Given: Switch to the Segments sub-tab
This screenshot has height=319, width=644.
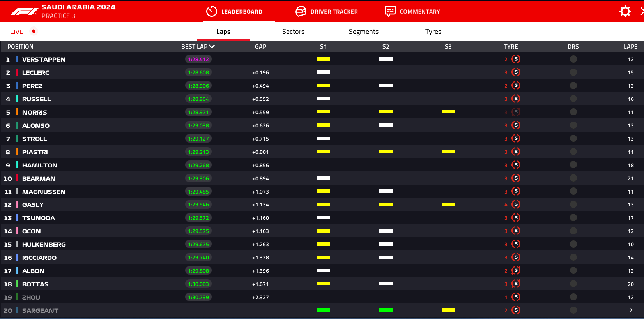Looking at the screenshot, I should point(364,32).
